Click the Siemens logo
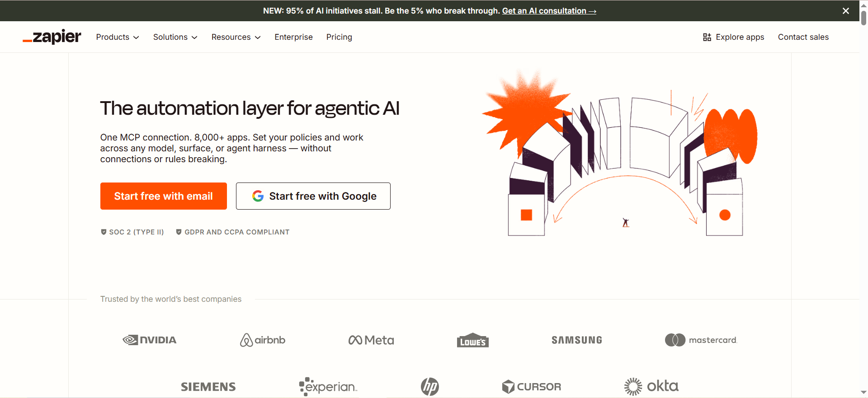This screenshot has width=868, height=398. pyautogui.click(x=208, y=387)
